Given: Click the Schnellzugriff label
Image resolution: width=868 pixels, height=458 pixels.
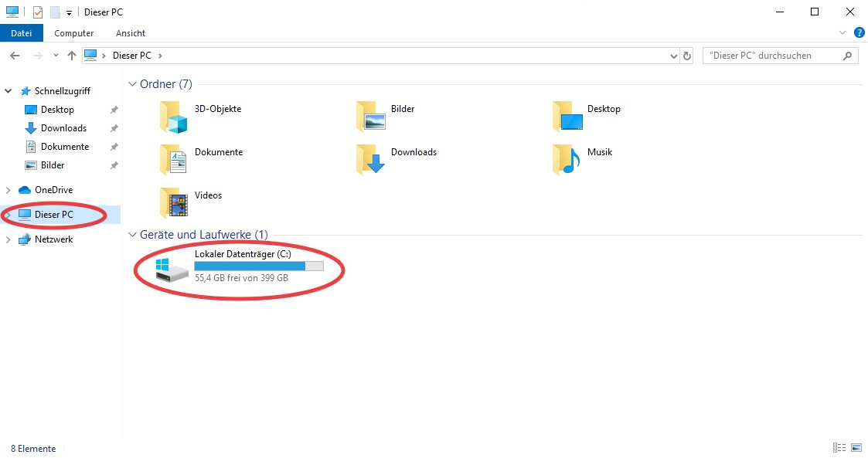Looking at the screenshot, I should tap(63, 90).
